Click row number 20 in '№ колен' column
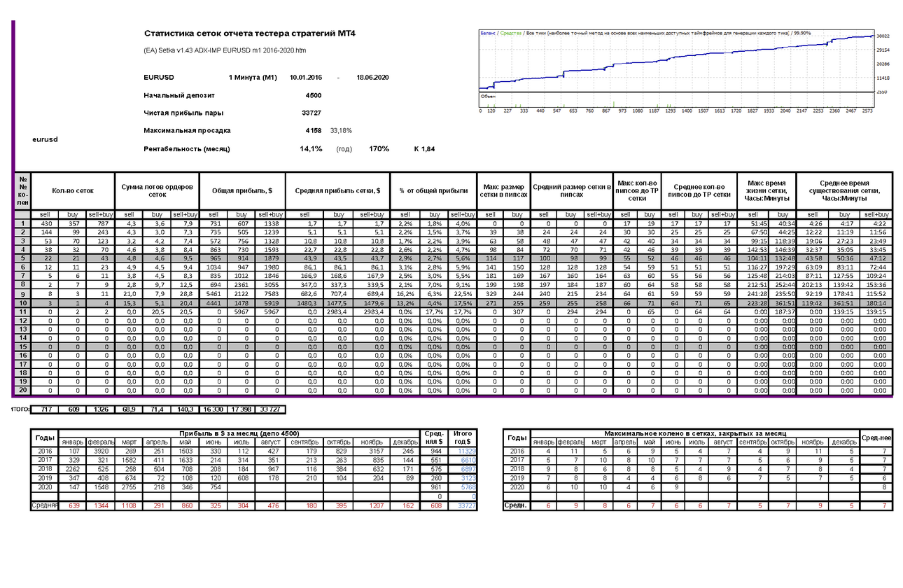Image resolution: width=903 pixels, height=588 pixels. coord(22,390)
